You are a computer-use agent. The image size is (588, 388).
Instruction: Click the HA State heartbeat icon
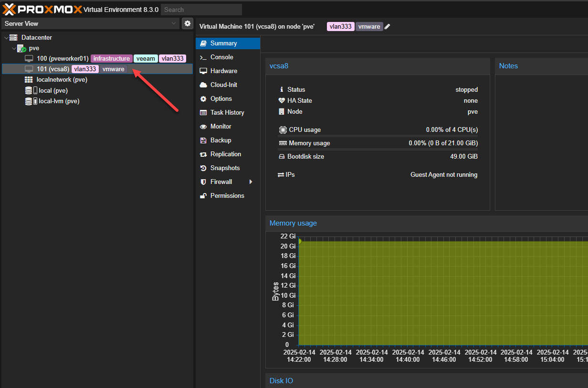click(282, 100)
